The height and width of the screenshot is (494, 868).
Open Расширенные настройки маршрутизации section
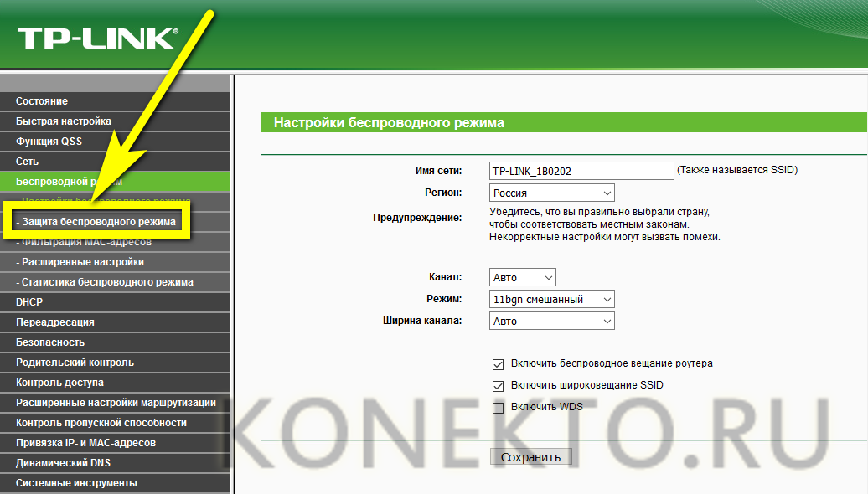click(x=115, y=403)
